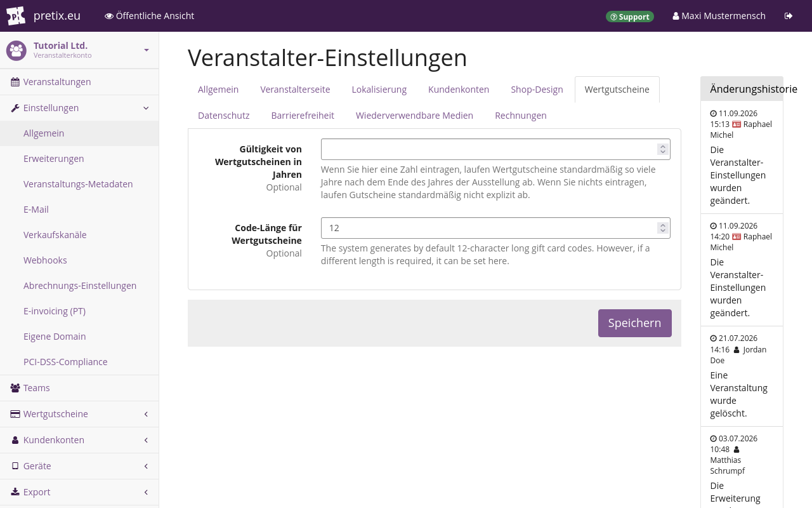Open Maxi Mustermensch user profile
Image resolution: width=812 pixels, height=508 pixels.
click(719, 16)
